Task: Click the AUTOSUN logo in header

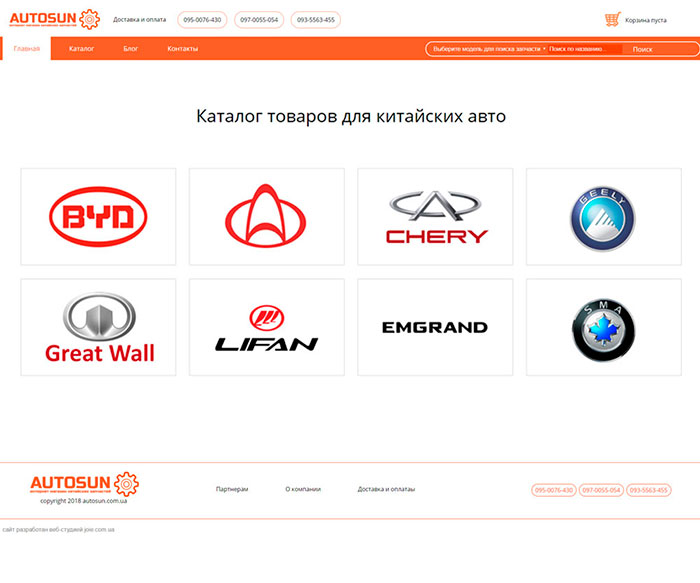Action: (x=54, y=19)
